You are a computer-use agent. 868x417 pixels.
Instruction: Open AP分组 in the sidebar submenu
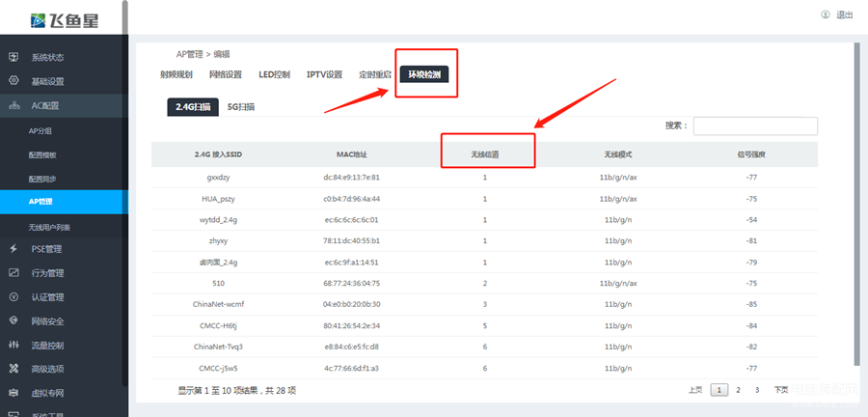(x=40, y=131)
